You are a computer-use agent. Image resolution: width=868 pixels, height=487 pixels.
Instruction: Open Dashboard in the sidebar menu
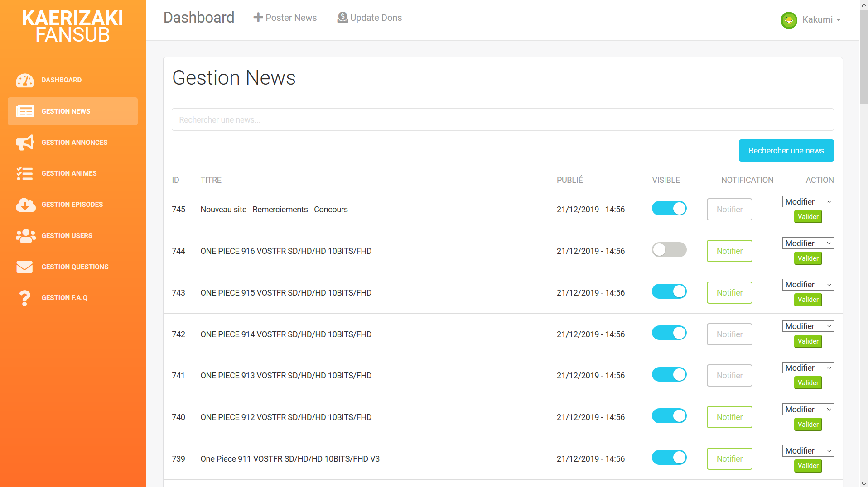[72, 80]
